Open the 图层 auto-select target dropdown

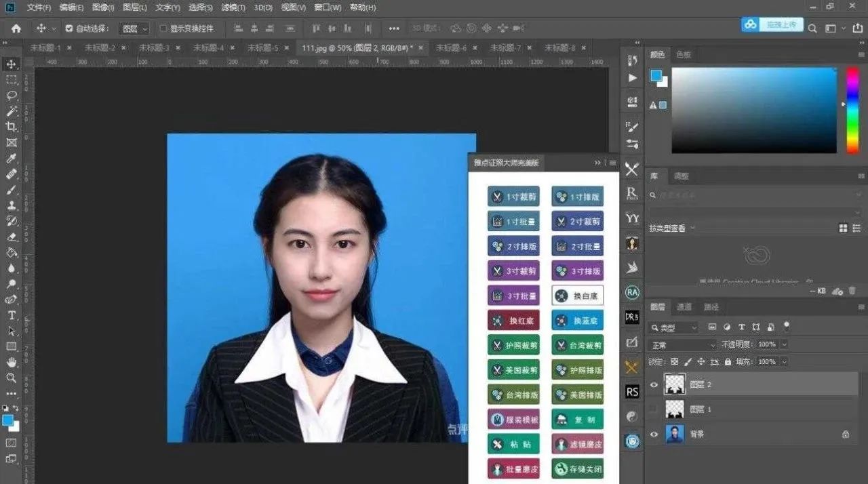[x=134, y=29]
